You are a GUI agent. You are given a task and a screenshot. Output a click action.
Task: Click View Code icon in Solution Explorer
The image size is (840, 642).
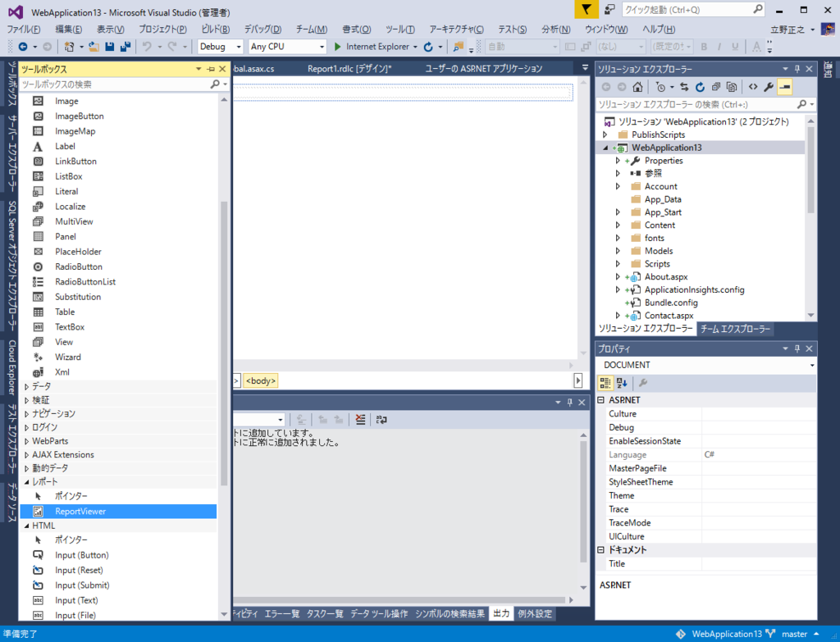tap(753, 87)
